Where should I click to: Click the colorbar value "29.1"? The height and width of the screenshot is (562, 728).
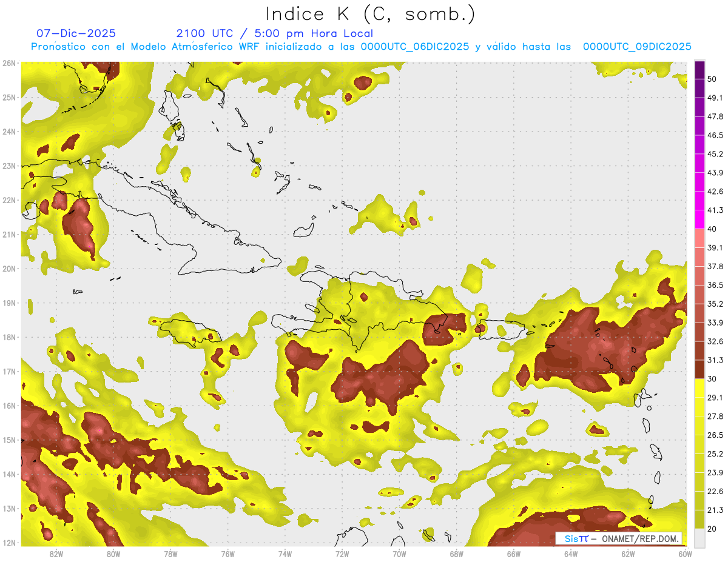click(x=715, y=397)
